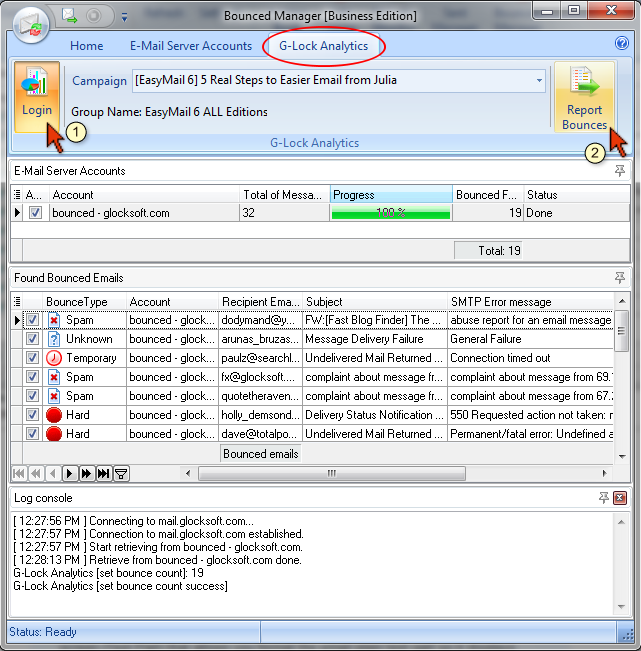Uncheck the dodymand Spam row checkbox
Screen dimensions: 641x651
(x=32, y=320)
